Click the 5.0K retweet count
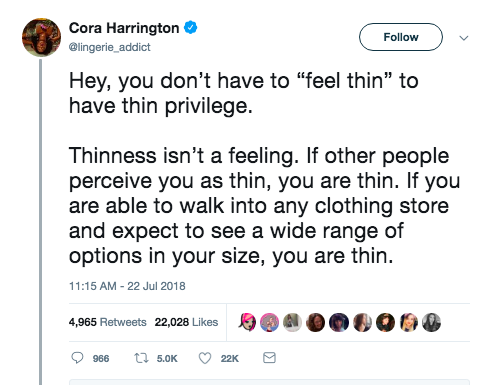The width and height of the screenshot is (497, 385). click(x=167, y=359)
